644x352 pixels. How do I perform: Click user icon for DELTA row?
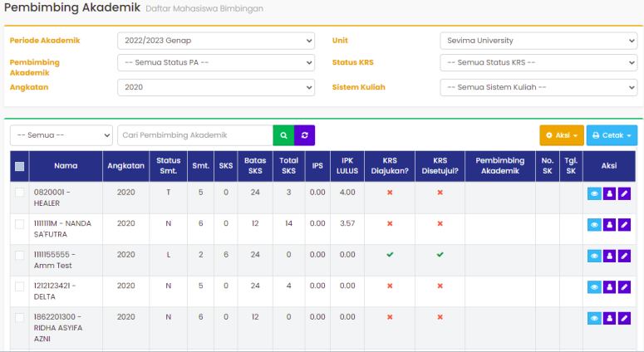coord(609,287)
